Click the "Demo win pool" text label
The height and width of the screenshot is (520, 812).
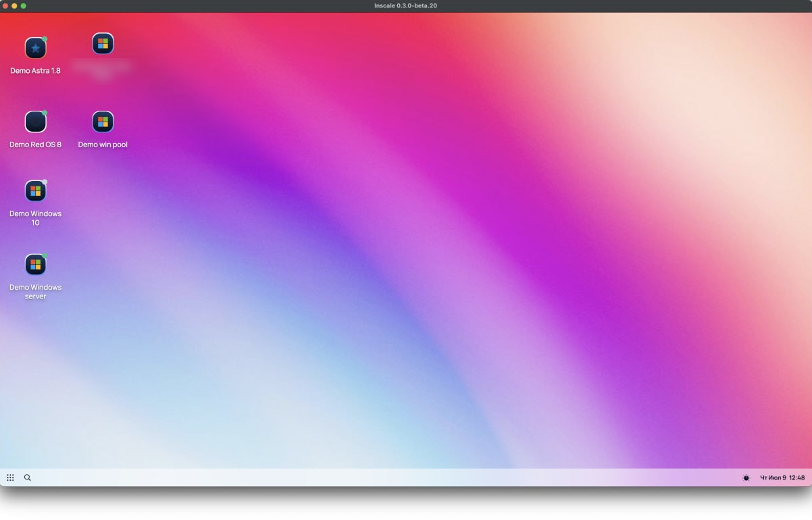pos(103,145)
